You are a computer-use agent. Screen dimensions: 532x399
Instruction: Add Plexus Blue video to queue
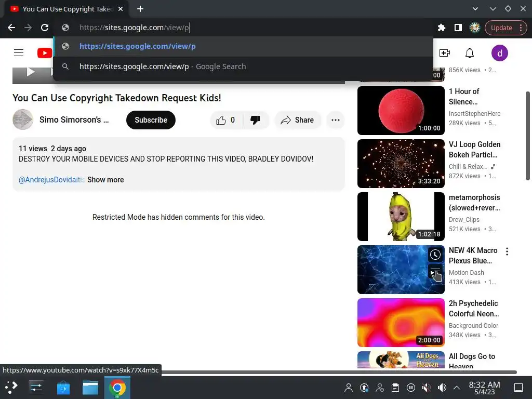(x=435, y=272)
